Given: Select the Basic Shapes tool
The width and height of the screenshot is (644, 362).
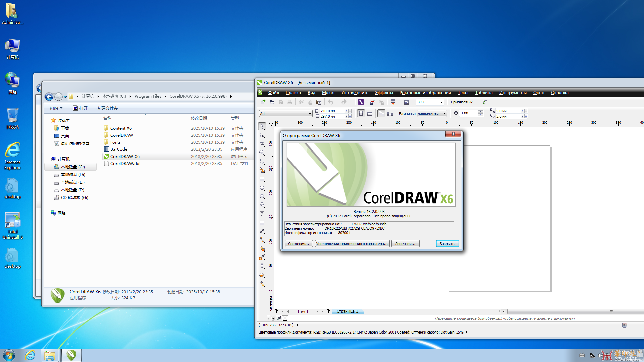Looking at the screenshot, I should point(262,205).
